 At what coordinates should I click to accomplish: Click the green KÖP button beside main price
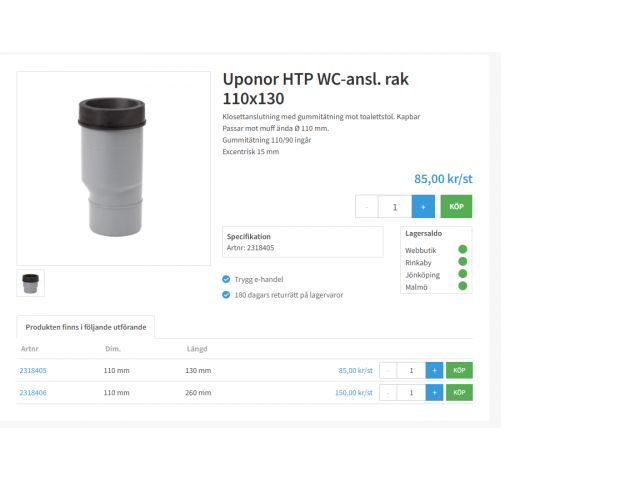pyautogui.click(x=456, y=206)
